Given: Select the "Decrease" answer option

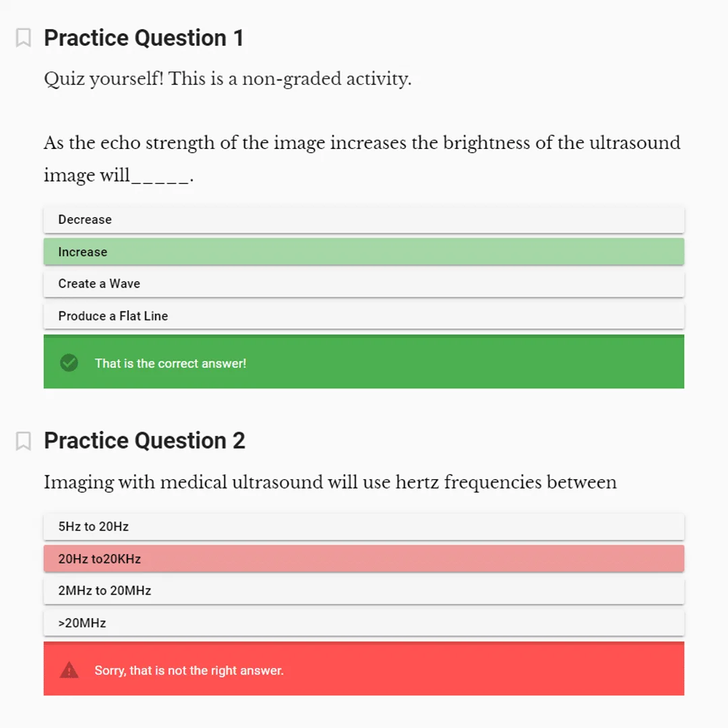Looking at the screenshot, I should 364,219.
